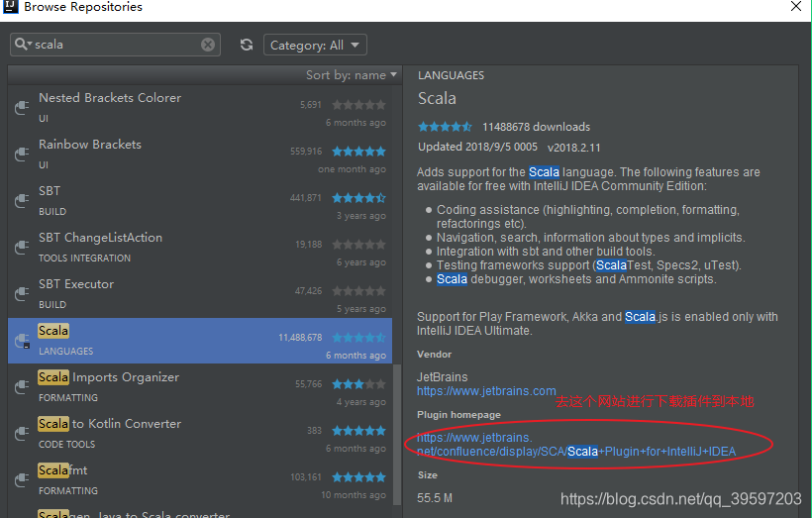Click the v2018.2.11 version text
Viewport: 812px width, 518px height.
(x=573, y=148)
